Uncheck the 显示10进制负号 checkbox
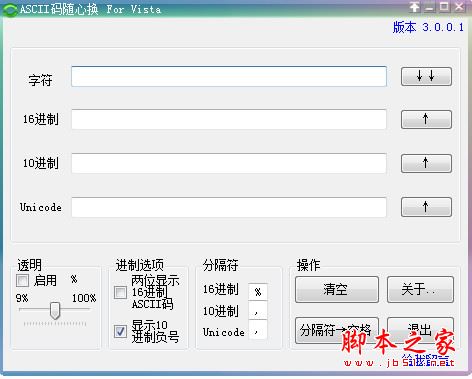This screenshot has width=472, height=379. pyautogui.click(x=120, y=331)
